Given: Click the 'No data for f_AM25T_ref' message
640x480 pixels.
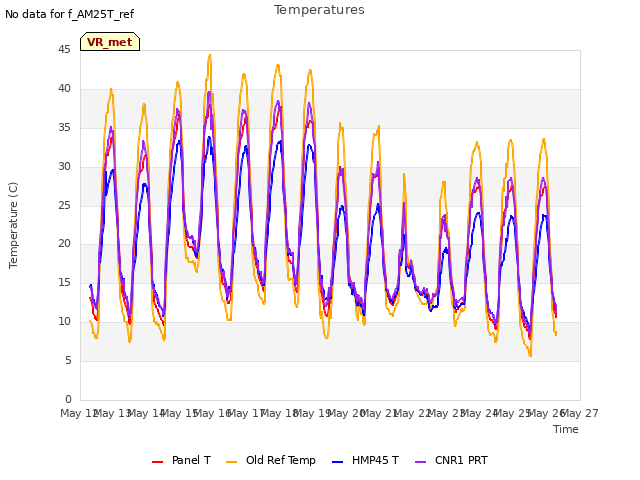Looking at the screenshot, I should click(x=69, y=14).
